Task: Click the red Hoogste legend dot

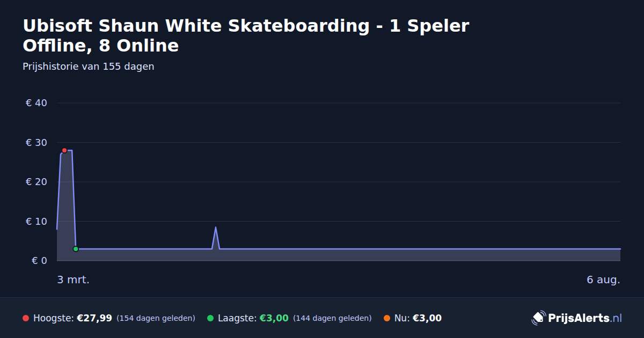Action: pos(26,318)
